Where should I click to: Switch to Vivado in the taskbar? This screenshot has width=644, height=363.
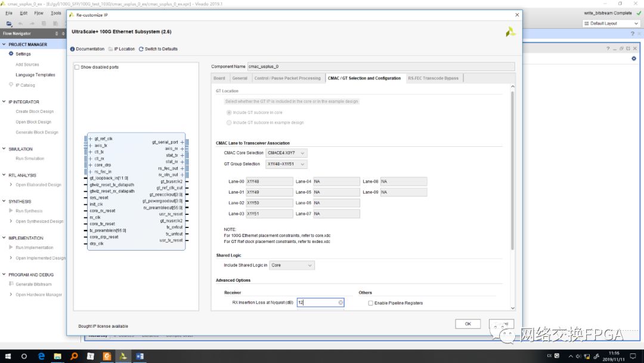point(123,356)
